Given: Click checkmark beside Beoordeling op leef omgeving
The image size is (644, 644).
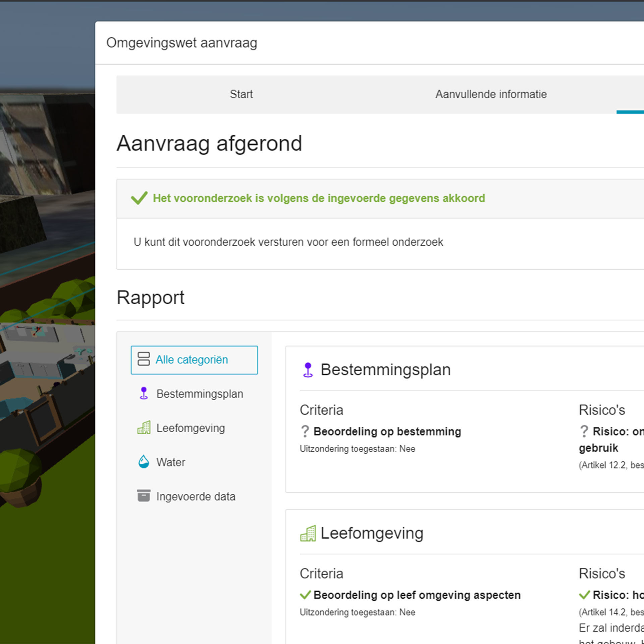Looking at the screenshot, I should point(305,595).
